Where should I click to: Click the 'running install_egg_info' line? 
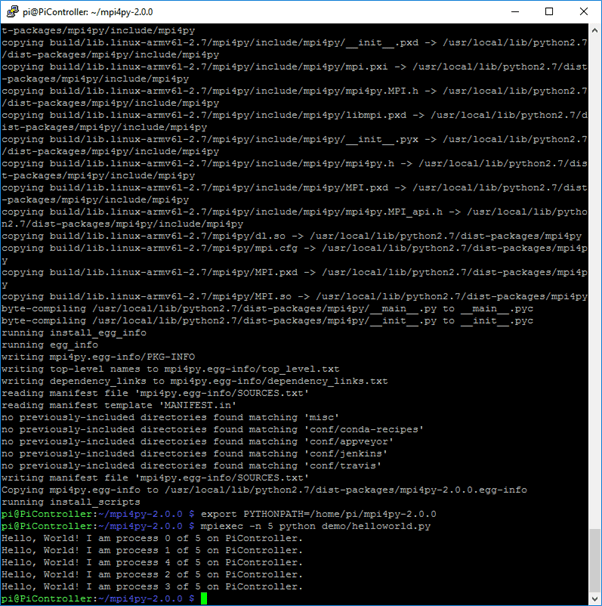pyautogui.click(x=74, y=332)
